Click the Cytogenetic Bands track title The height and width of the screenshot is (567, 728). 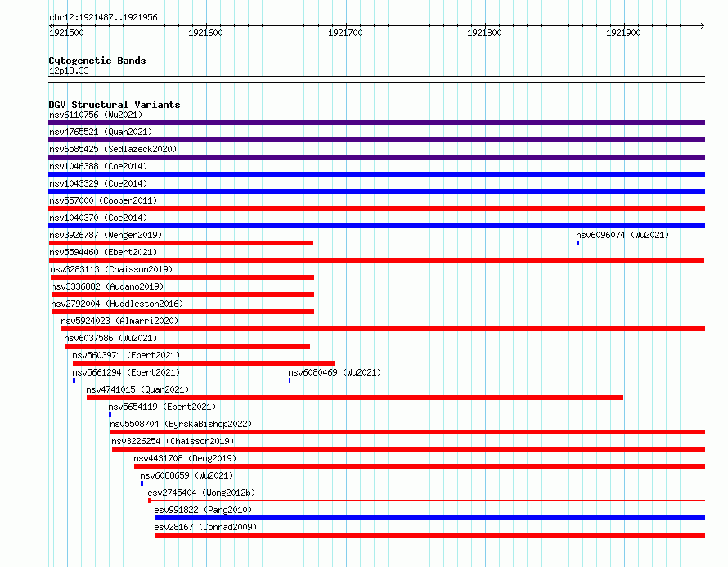pos(97,61)
